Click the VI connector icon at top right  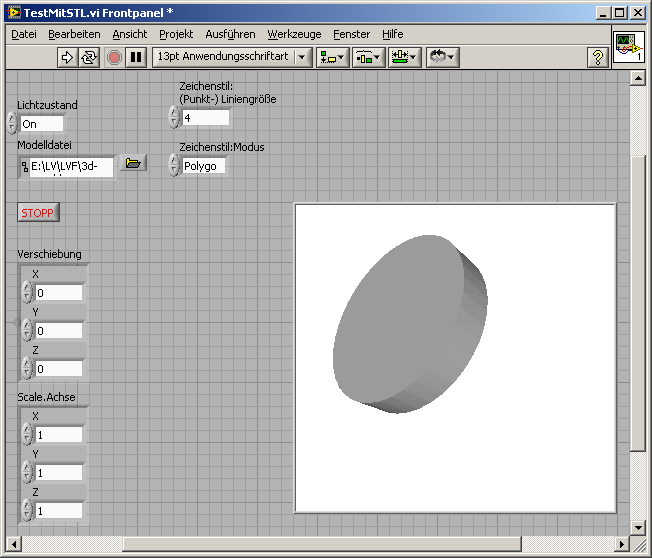click(x=627, y=47)
